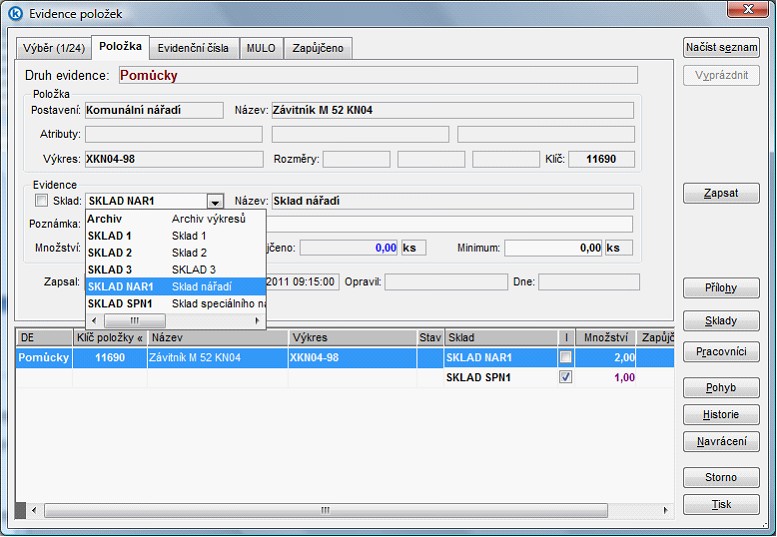Uncheck the checkbox in the SKLAD SPN1 row
This screenshot has height=537, width=777.
click(565, 377)
